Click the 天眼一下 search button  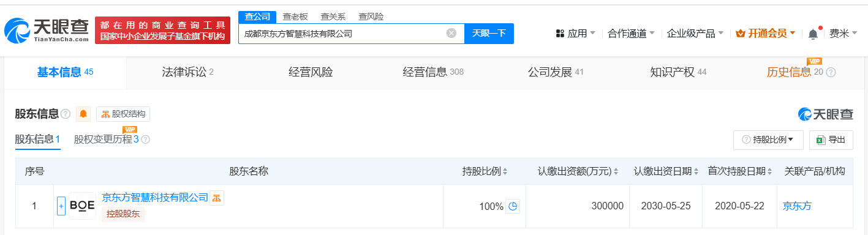[489, 33]
